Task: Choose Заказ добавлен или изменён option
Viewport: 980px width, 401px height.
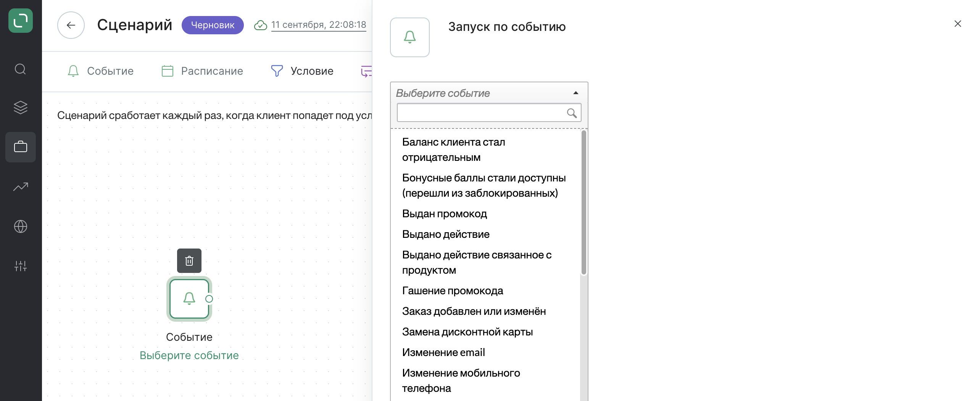Action: click(485, 311)
